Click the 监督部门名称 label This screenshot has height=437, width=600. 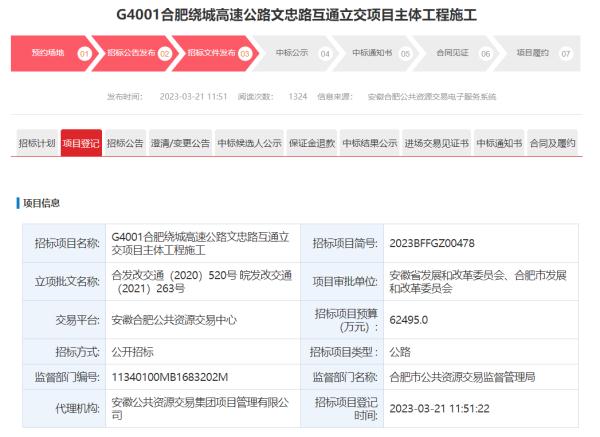point(345,377)
